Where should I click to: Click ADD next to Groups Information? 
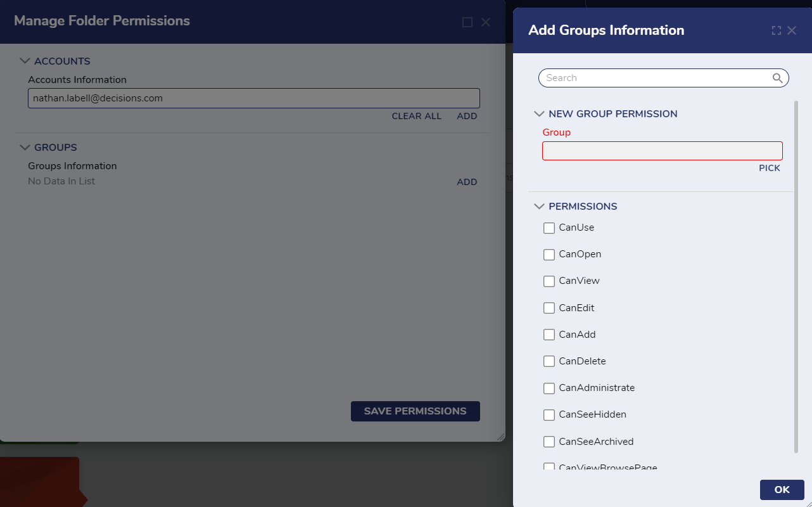[x=467, y=182]
